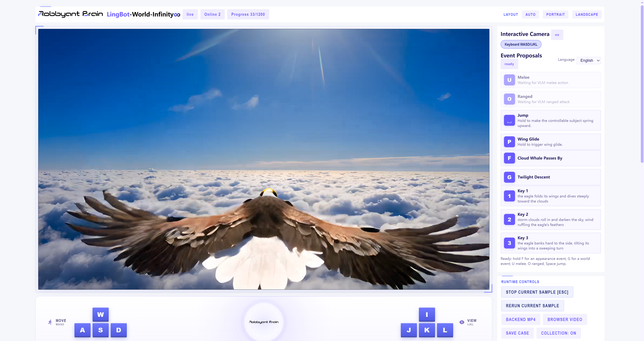Click the D move-right key
The width and height of the screenshot is (644, 341).
point(119,330)
